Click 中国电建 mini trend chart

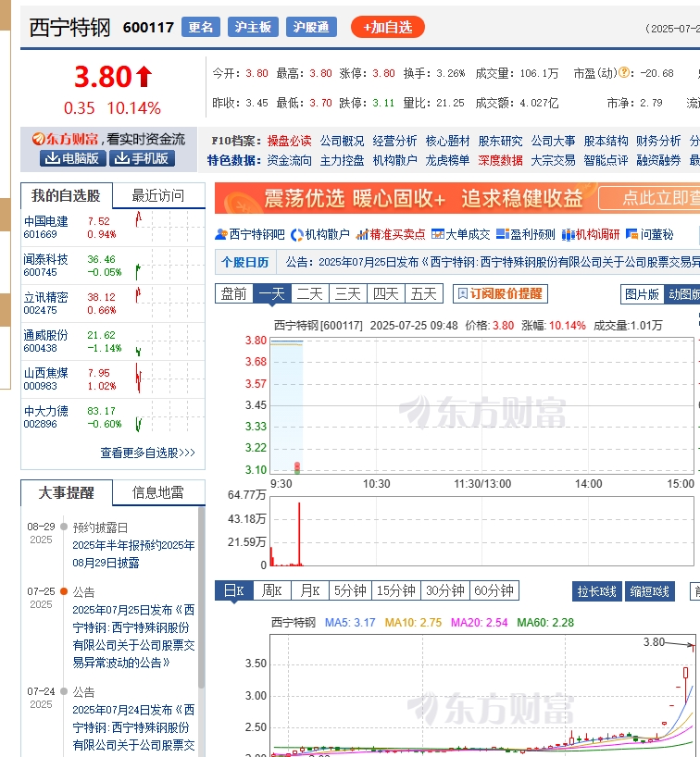pos(169,228)
